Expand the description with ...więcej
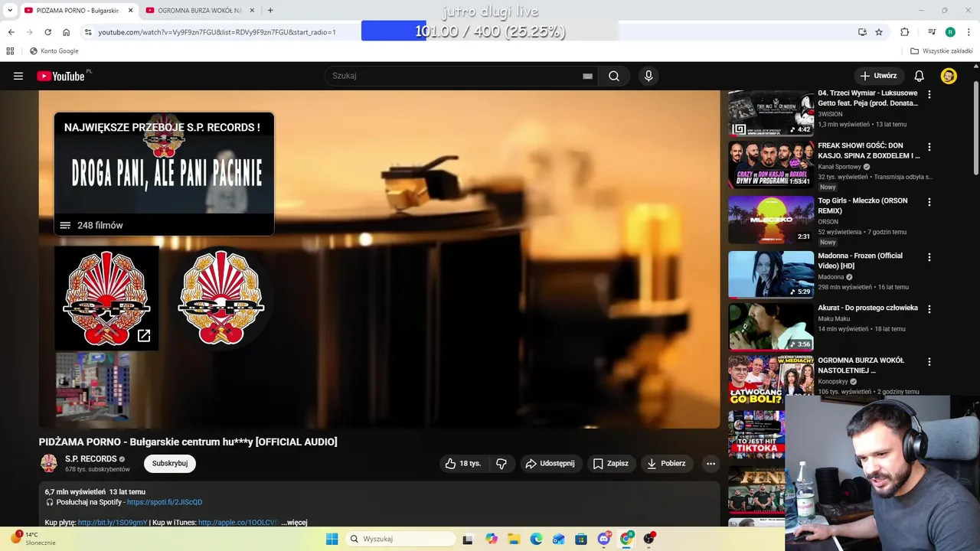The image size is (980, 551). click(x=294, y=523)
